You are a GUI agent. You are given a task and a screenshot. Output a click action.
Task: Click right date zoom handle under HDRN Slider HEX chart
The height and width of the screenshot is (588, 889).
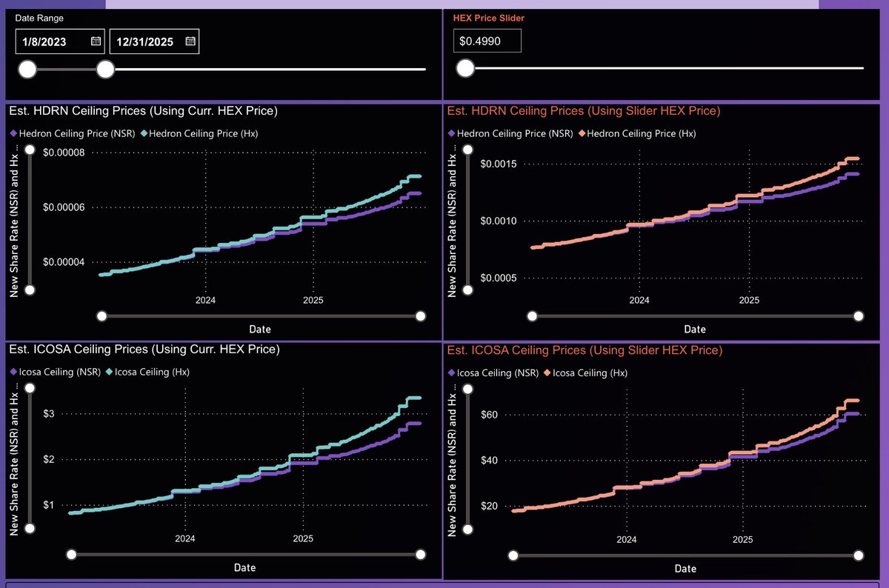pos(859,316)
